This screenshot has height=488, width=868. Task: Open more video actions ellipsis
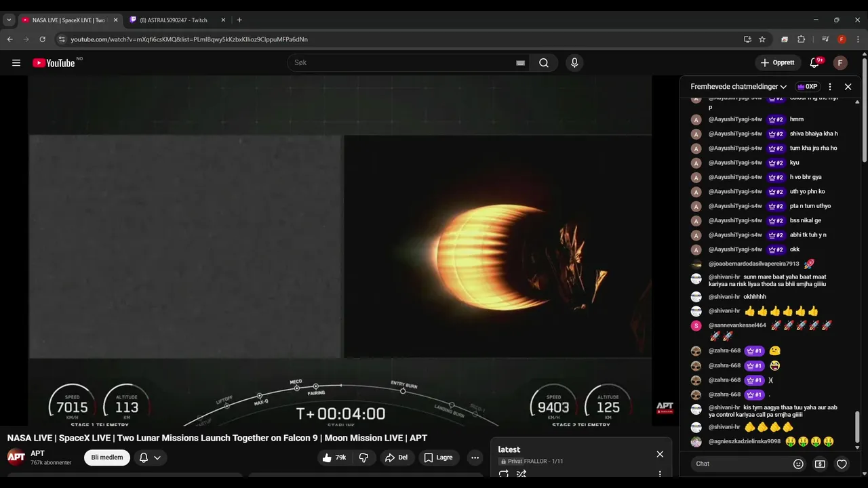tap(475, 457)
